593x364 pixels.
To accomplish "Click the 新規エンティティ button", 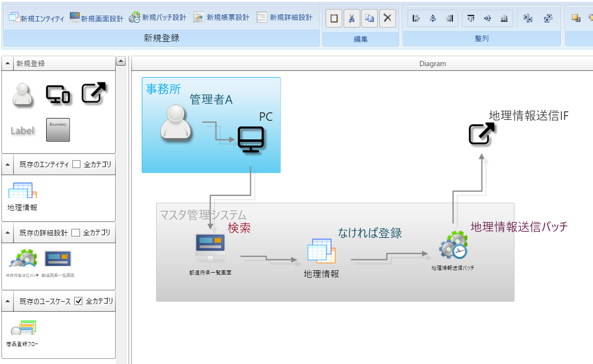I will pyautogui.click(x=37, y=19).
